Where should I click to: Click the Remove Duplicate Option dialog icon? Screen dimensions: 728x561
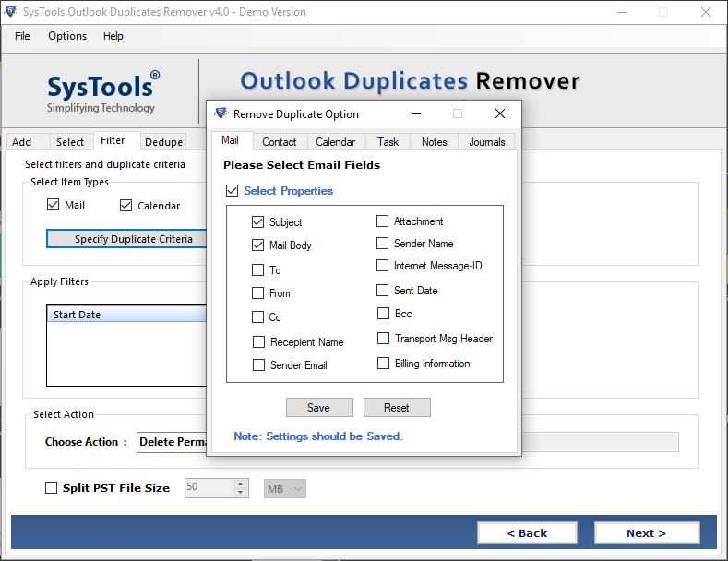[x=221, y=114]
